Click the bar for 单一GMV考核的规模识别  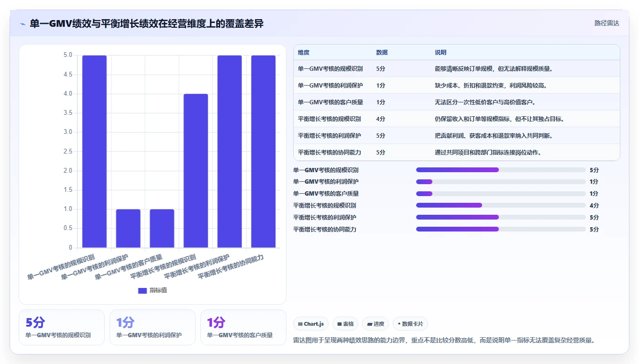(x=95, y=152)
